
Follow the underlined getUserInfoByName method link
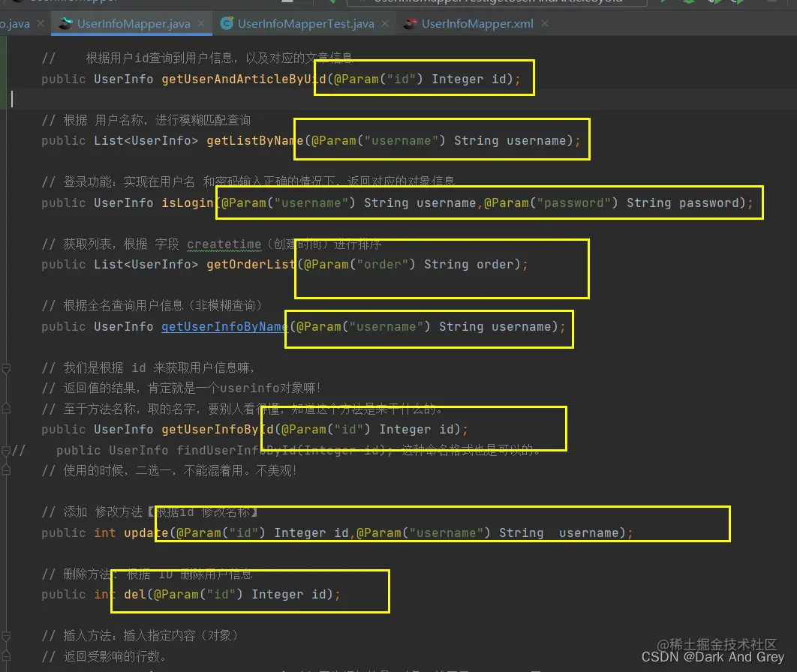(224, 326)
